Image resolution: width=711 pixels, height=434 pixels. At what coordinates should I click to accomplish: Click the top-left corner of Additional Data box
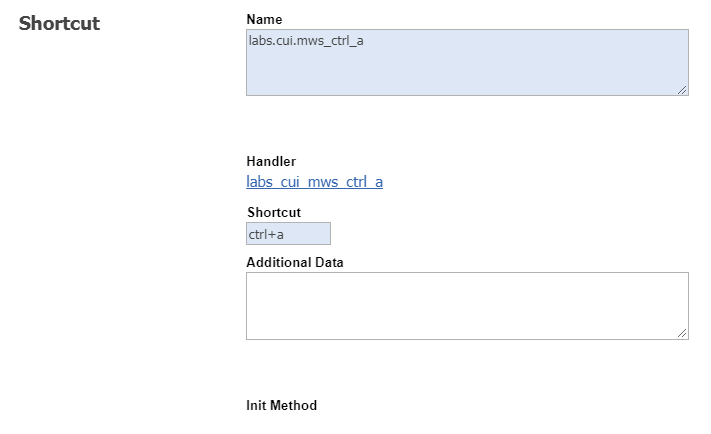(250, 276)
